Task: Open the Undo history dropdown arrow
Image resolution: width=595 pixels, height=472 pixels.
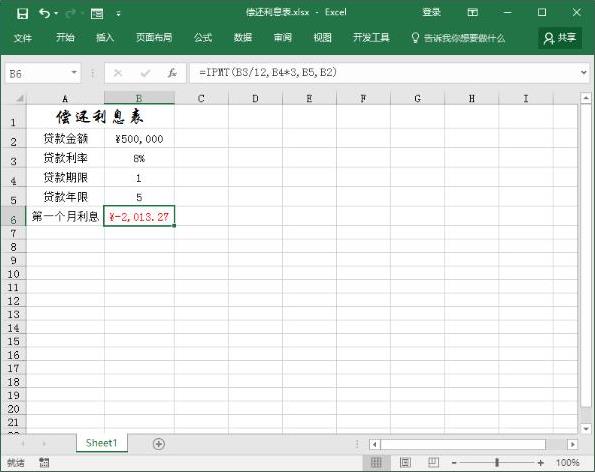Action: [x=56, y=14]
